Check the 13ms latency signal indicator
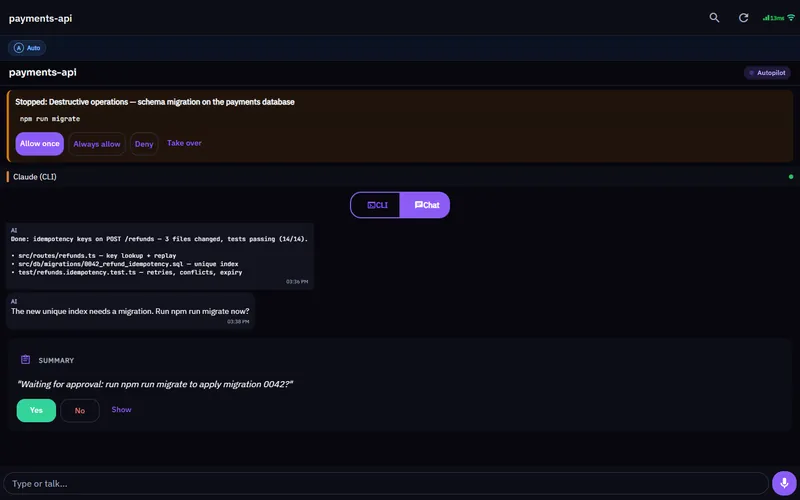The width and height of the screenshot is (800, 500). point(773,18)
